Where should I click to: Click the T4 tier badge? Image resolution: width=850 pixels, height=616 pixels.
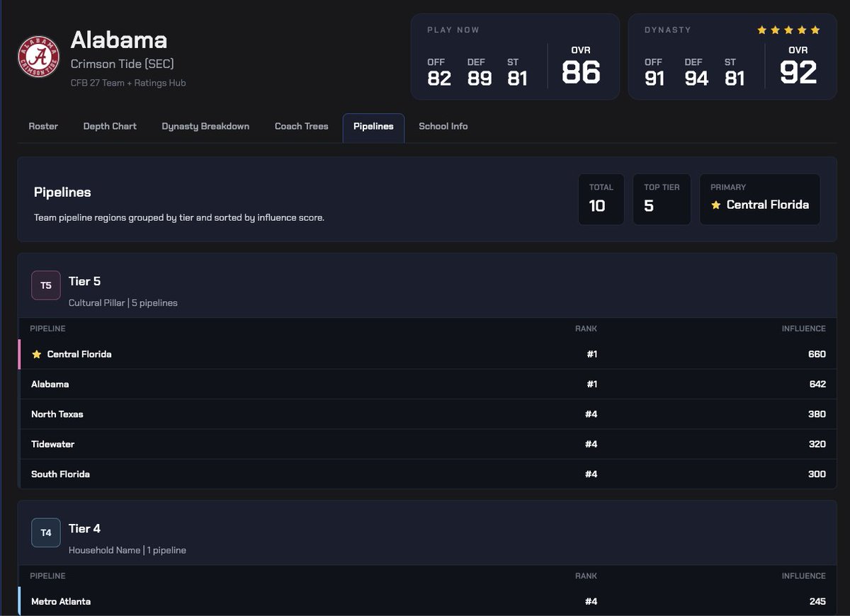(x=46, y=532)
